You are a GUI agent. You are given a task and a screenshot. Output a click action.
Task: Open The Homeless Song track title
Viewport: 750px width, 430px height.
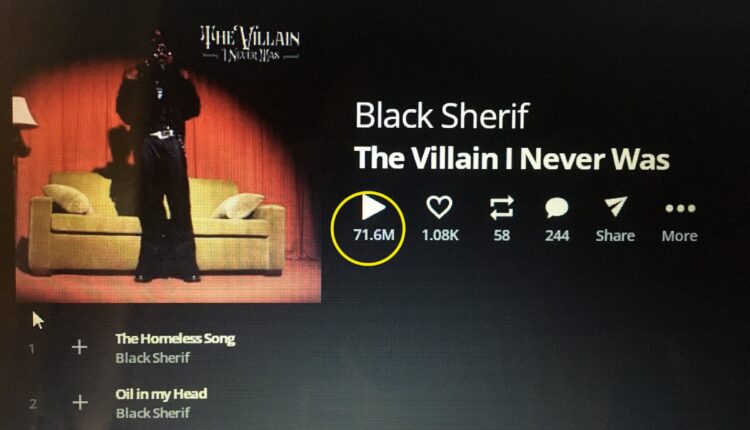[175, 339]
